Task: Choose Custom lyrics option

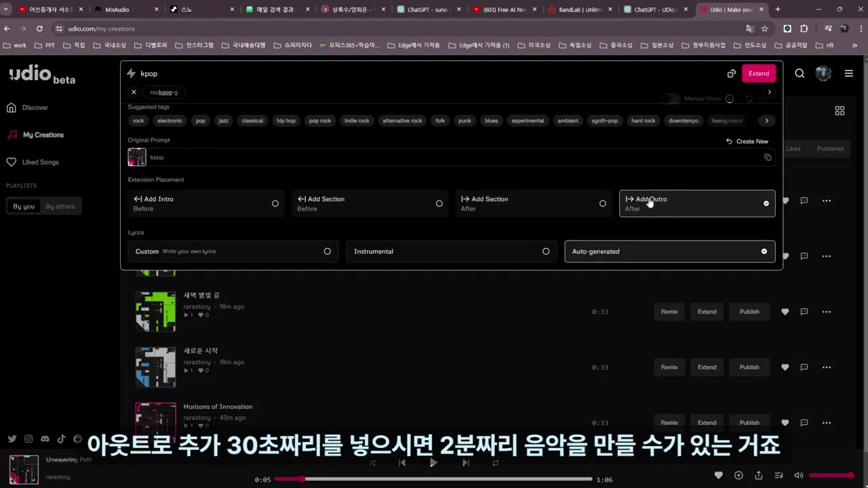Action: (x=233, y=251)
